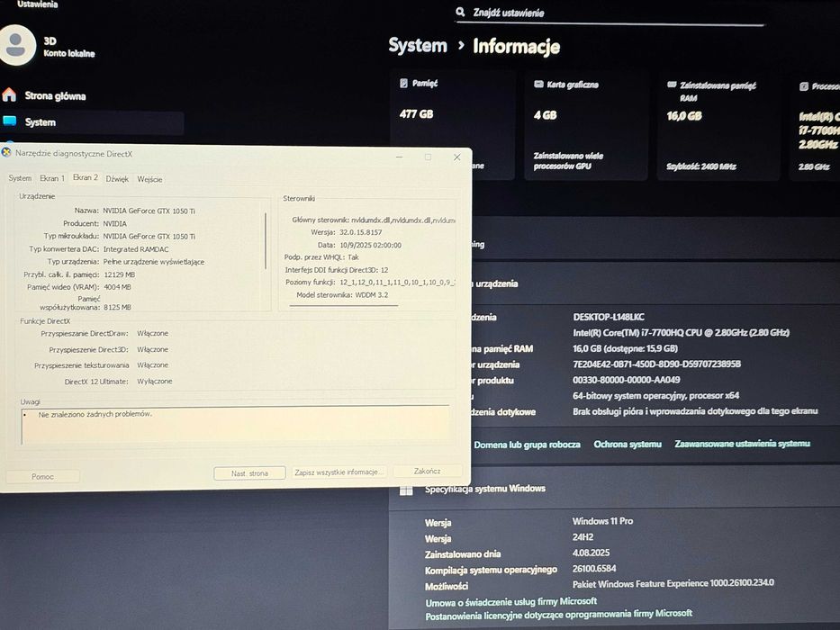Open the System tab in DirectX tool
Viewport: 840px width, 630px height.
(20, 178)
